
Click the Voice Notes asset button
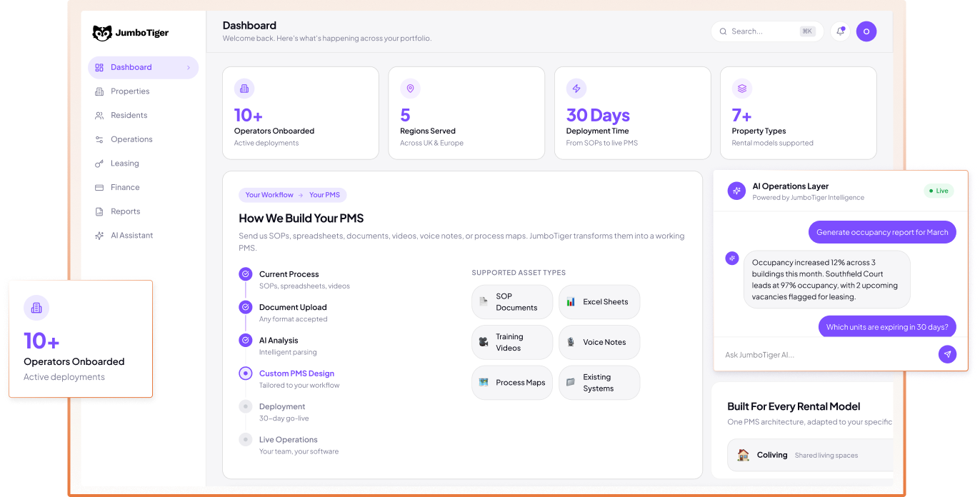pyautogui.click(x=599, y=342)
